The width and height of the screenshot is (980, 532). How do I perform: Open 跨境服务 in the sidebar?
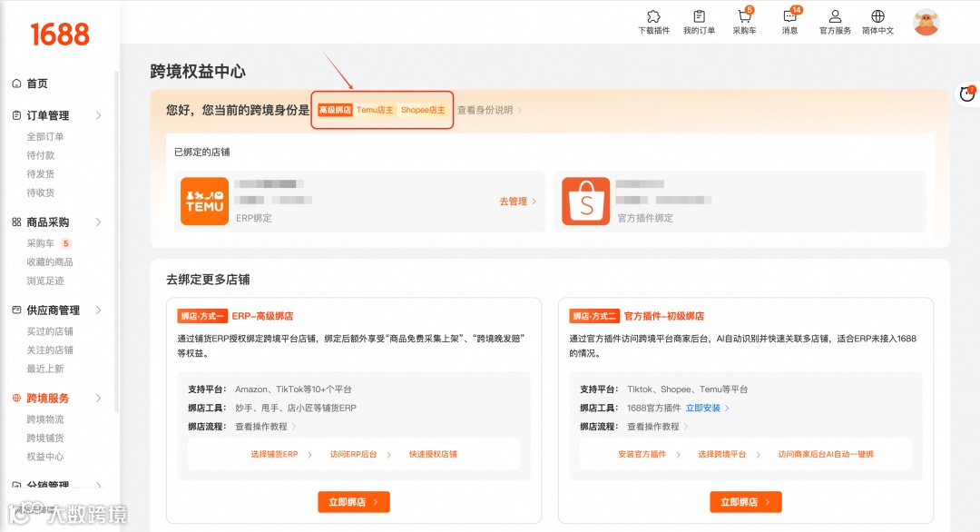[47, 399]
